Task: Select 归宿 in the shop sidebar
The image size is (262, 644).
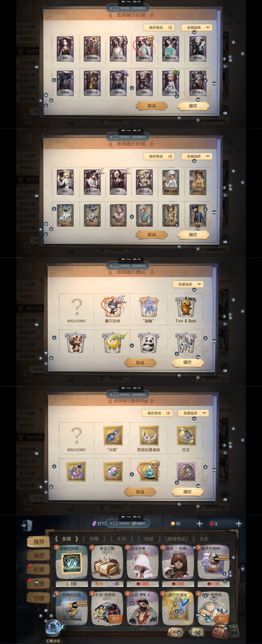Action: (39, 598)
